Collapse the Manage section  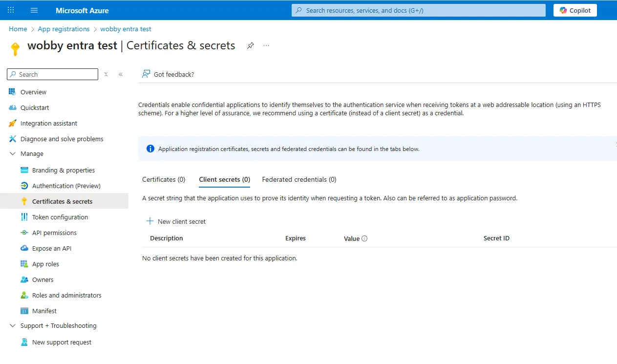click(13, 154)
